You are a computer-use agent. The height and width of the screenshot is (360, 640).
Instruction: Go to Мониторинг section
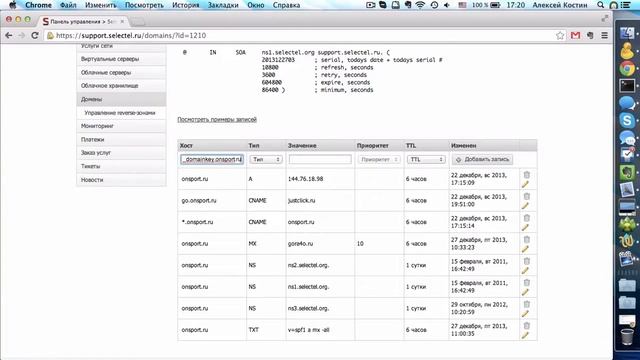(x=121, y=126)
